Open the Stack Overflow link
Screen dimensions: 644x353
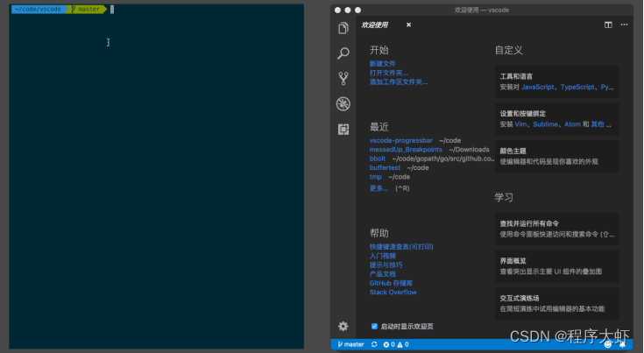coord(393,292)
